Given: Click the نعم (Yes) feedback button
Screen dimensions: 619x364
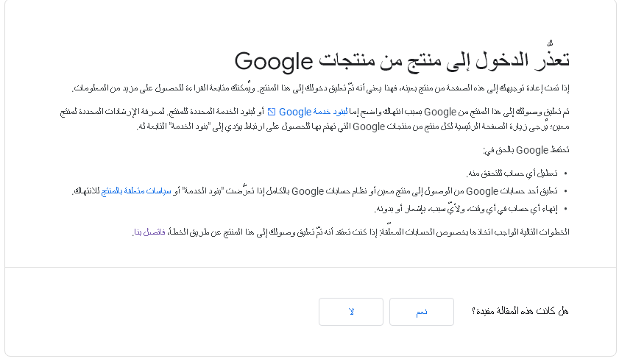Looking at the screenshot, I should [x=422, y=312].
